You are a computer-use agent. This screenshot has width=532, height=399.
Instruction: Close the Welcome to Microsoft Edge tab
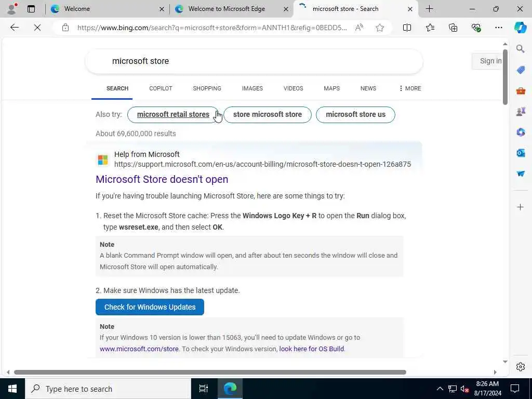(286, 9)
